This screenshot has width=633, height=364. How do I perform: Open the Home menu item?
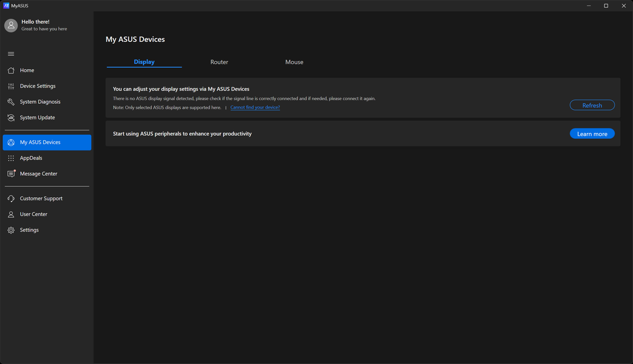click(47, 70)
